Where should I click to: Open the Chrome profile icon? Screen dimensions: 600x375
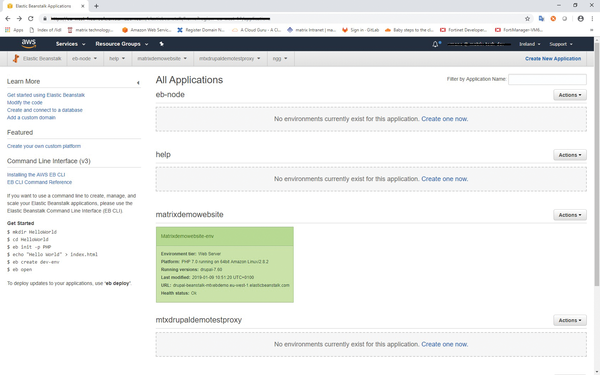click(580, 18)
